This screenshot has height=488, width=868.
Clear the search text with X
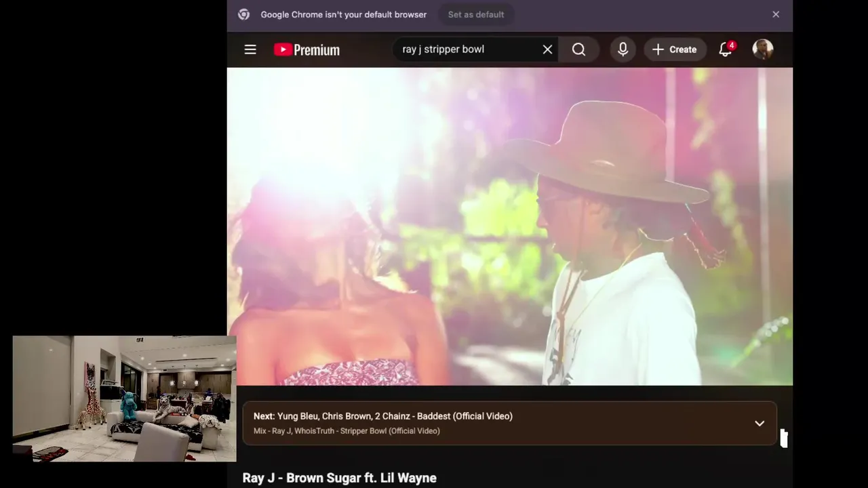click(x=547, y=49)
